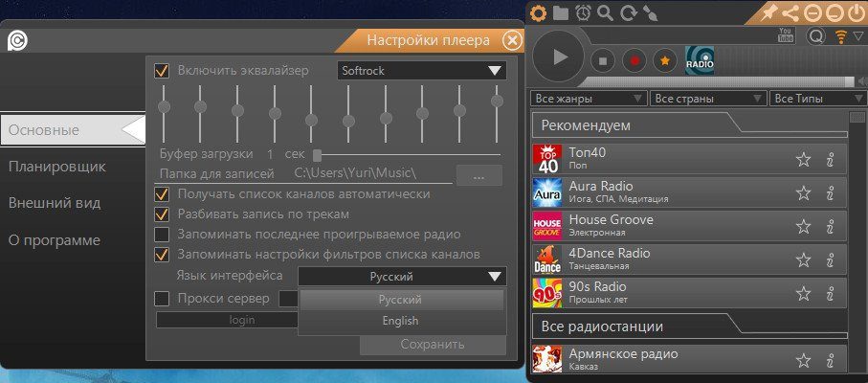Toggle Запоминать настройки фильтров списка каналов
Screen dimensions: 868x383
(x=162, y=255)
